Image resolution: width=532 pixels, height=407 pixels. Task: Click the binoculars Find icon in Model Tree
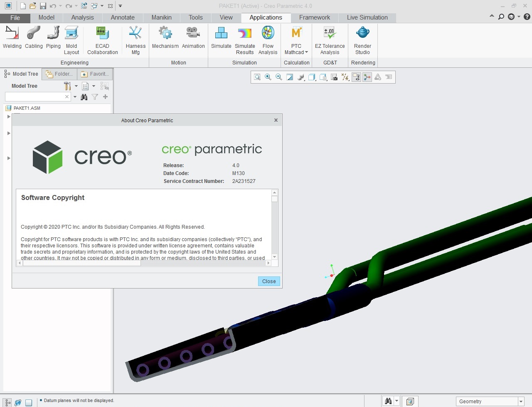pos(84,97)
